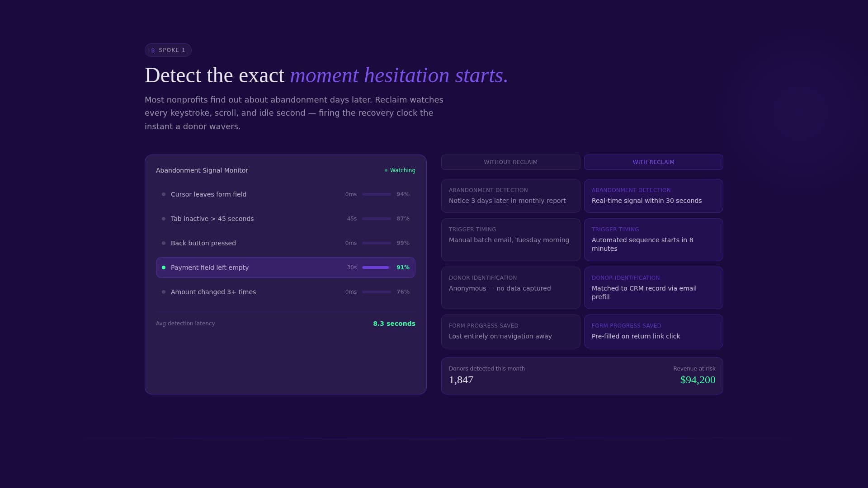
Task: Click the 45s latency value
Action: [352, 219]
